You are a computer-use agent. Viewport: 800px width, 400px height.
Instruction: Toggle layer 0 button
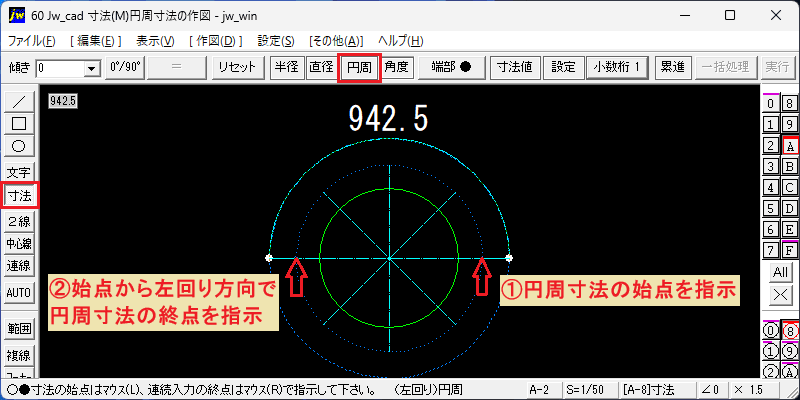[770, 104]
